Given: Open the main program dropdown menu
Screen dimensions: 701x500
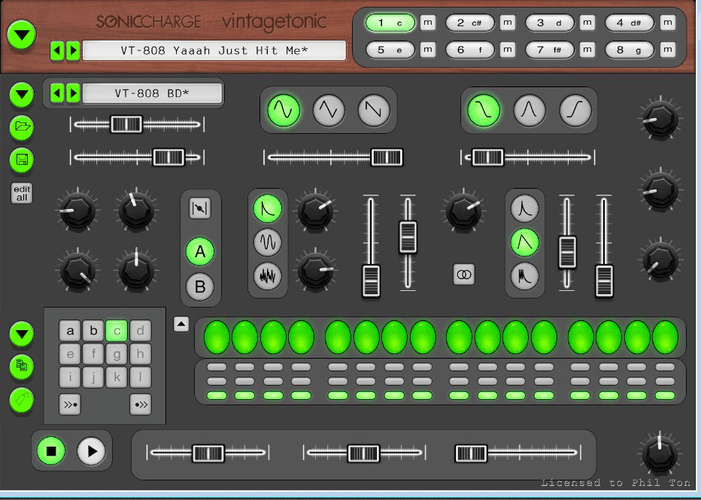Looking at the screenshot, I should pos(21,34).
